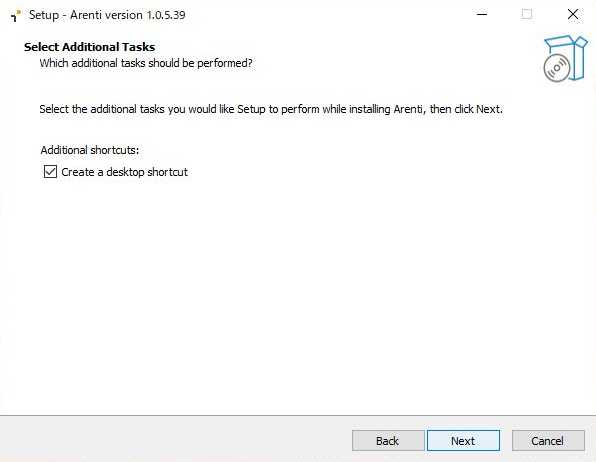Click the instruction sentence mentioning installing Arenti

point(271,110)
